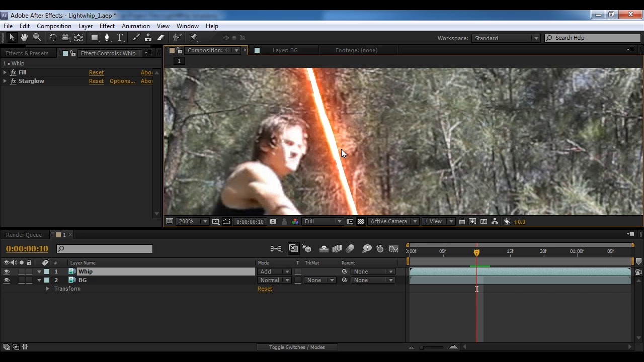Click Toggle Switches / Modes button
644x362 pixels.
pos(297,347)
